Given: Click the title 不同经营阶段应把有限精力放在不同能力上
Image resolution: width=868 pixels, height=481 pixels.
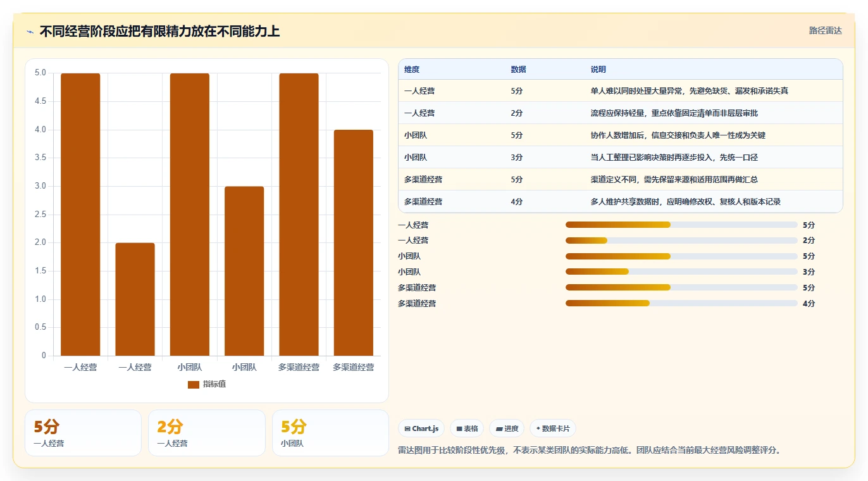Looking at the screenshot, I should pyautogui.click(x=159, y=32).
